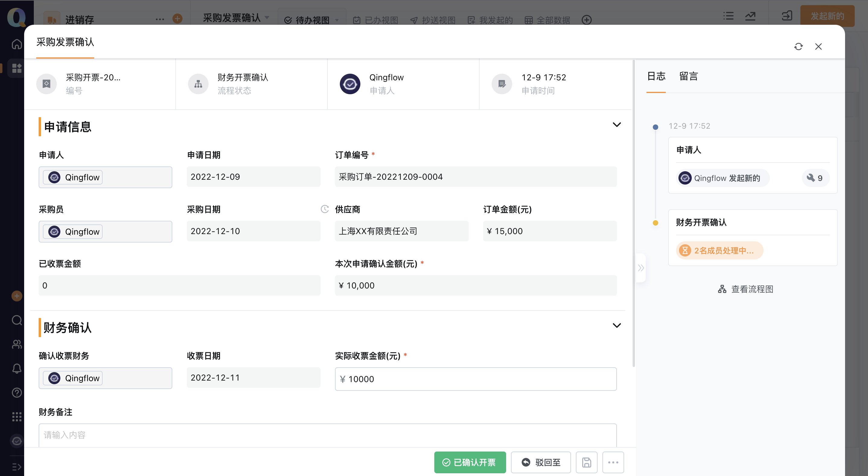Switch to the 留言 tab
This screenshot has height=476, width=868.
pos(688,76)
